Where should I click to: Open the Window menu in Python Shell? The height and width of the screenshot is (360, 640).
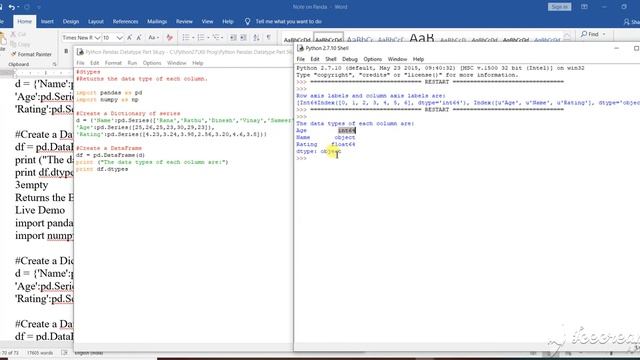(397, 59)
